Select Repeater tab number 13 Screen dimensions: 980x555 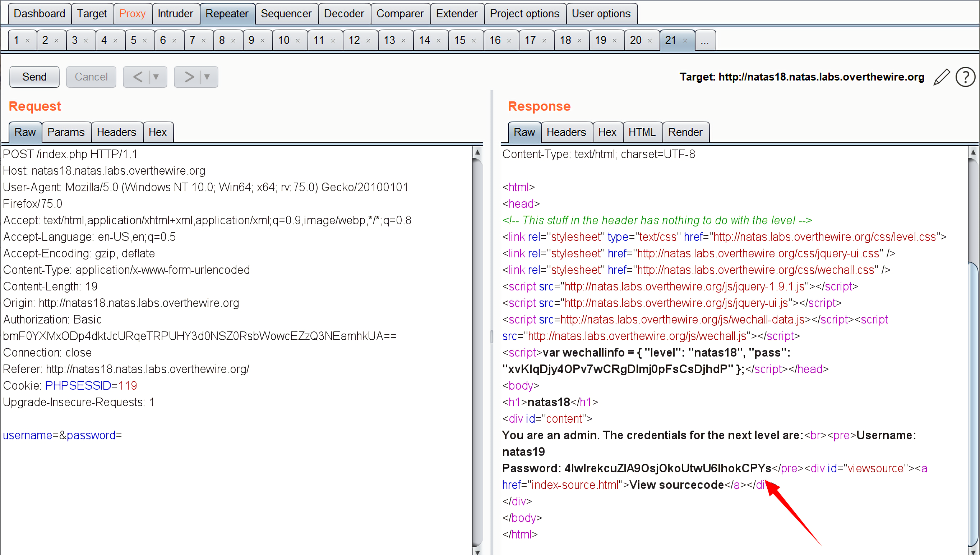390,40
